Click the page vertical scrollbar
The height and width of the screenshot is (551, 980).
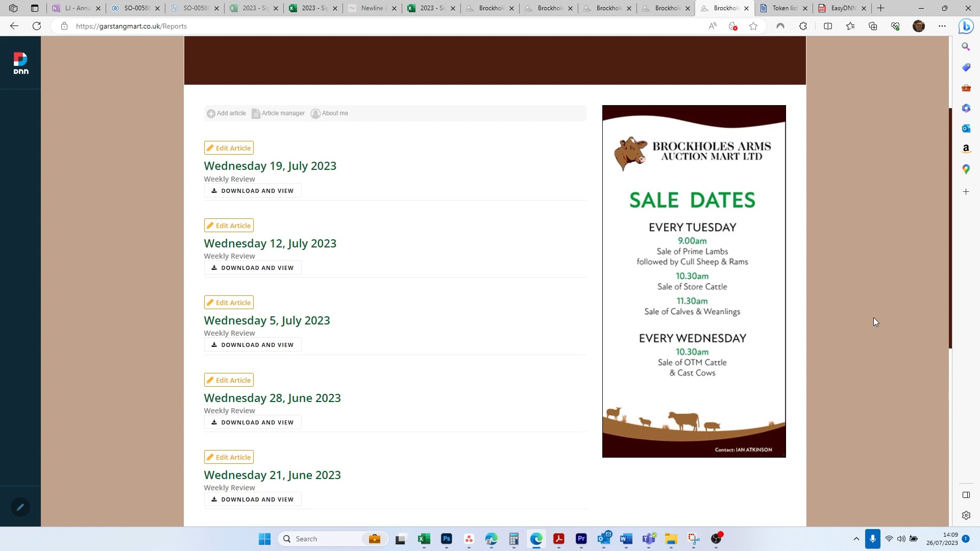click(950, 228)
